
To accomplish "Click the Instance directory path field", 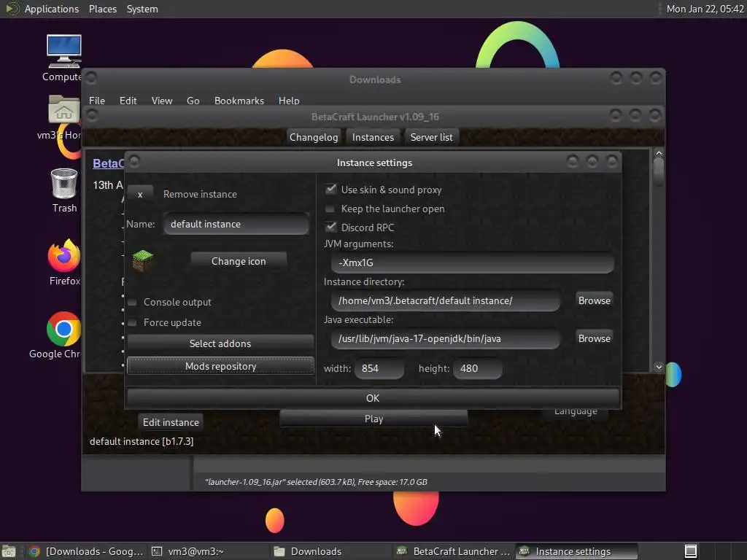I will click(x=446, y=300).
